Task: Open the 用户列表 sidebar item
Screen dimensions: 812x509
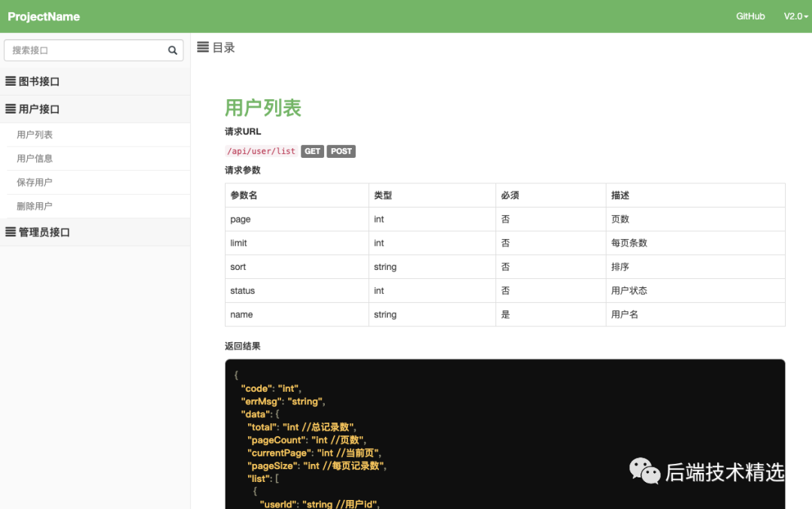Action: pyautogui.click(x=98, y=135)
